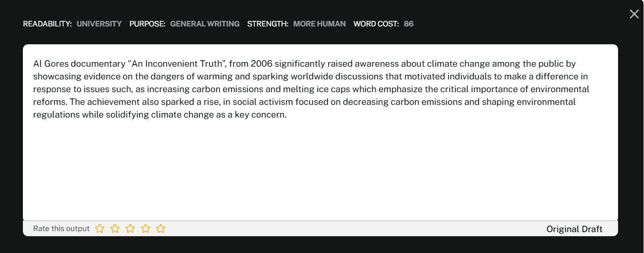The image size is (644, 253).
Task: Click "An Inconvenient Truth" in the output text
Action: (x=177, y=64)
